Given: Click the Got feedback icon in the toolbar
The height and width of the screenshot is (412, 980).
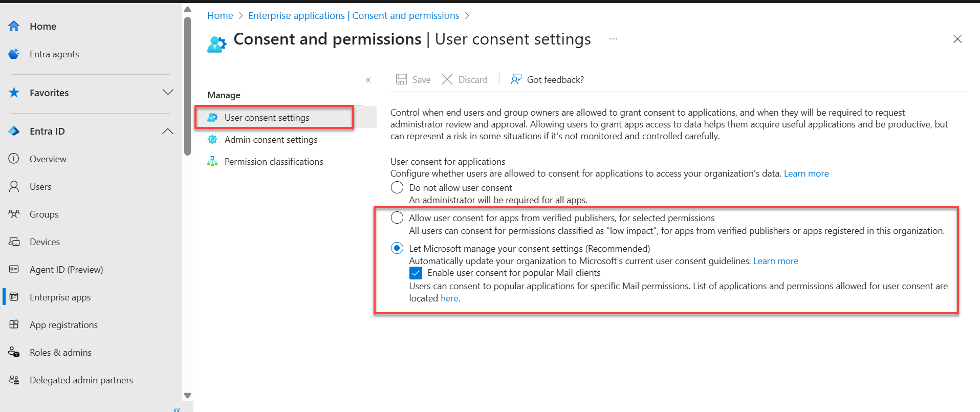Looking at the screenshot, I should (516, 79).
